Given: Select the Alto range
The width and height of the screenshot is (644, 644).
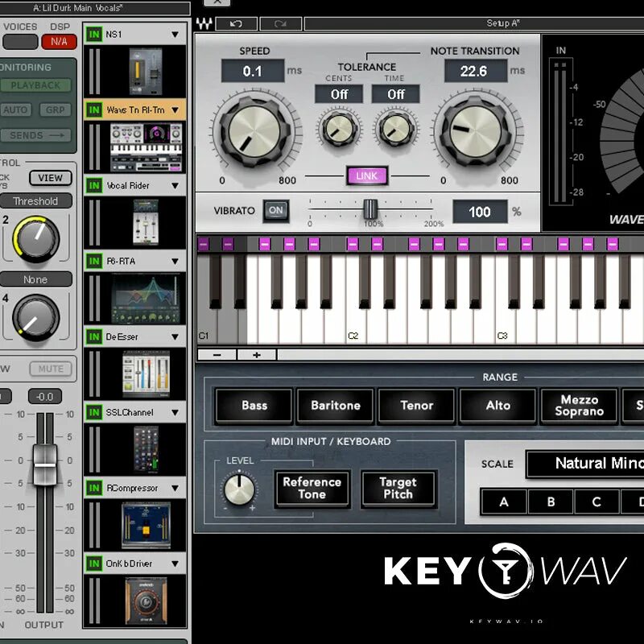Looking at the screenshot, I should click(498, 406).
